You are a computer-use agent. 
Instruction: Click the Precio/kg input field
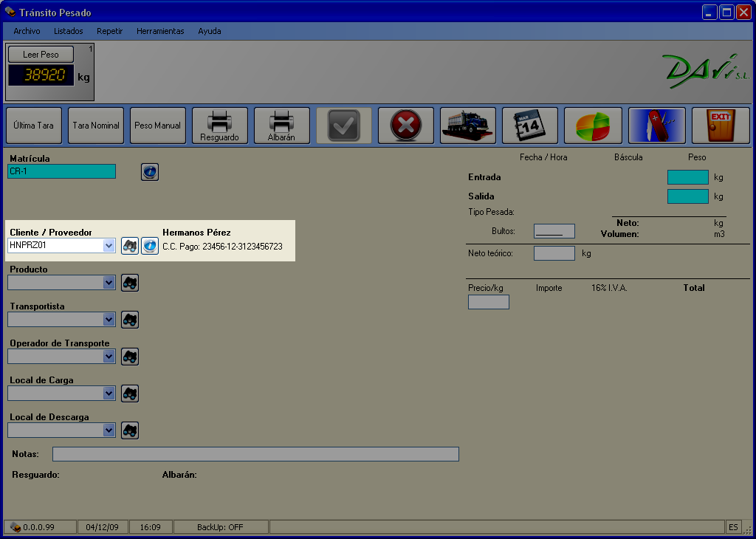click(489, 302)
